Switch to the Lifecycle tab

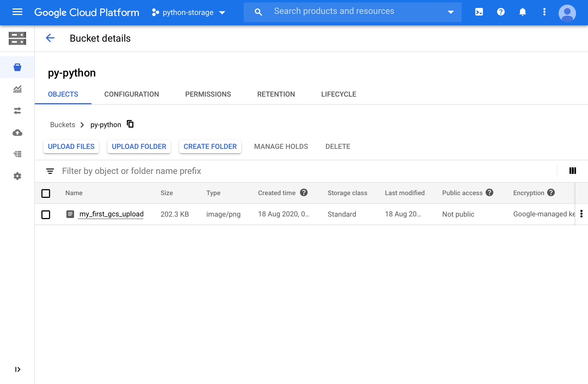338,94
